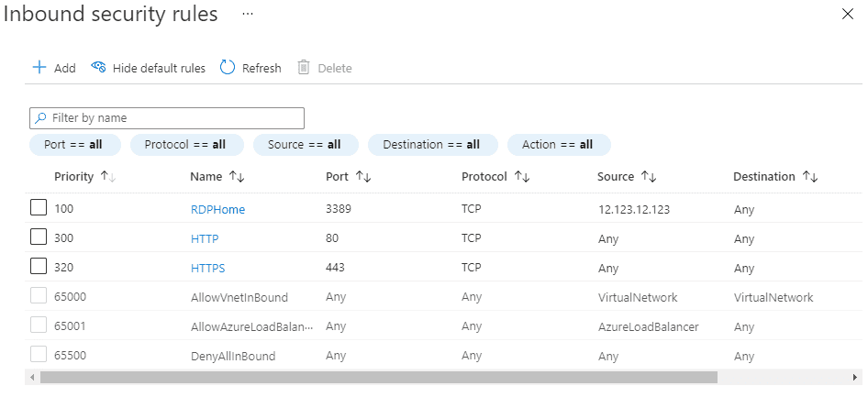This screenshot has width=868, height=397.
Task: Select the AllowAzureLoadBalan... rule name
Action: coord(252,326)
